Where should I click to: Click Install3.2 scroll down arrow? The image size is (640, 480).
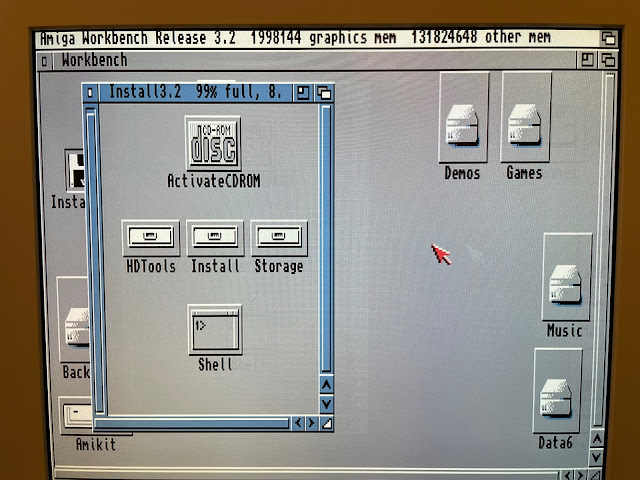(x=326, y=404)
